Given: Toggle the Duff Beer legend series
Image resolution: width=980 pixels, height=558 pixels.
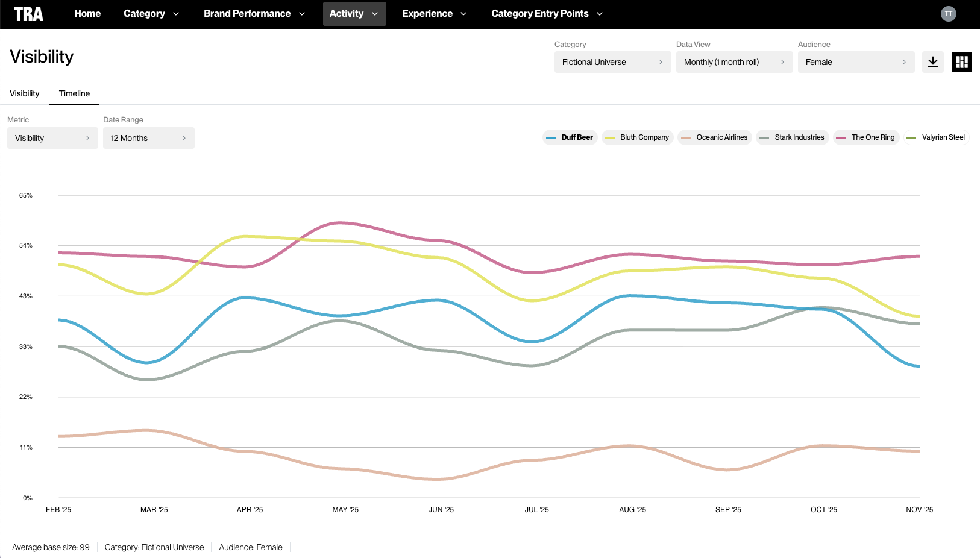Looking at the screenshot, I should click(x=570, y=137).
